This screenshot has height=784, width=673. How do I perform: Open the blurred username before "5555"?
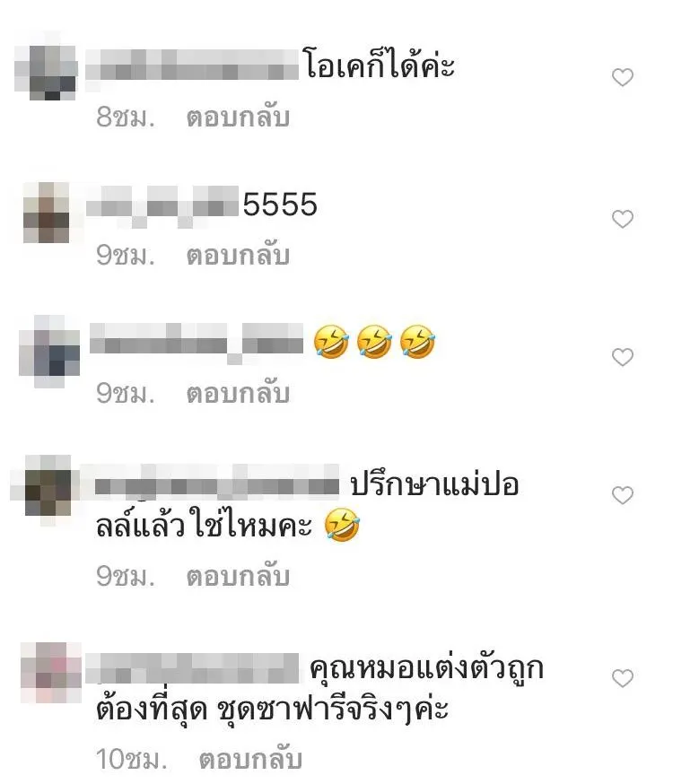pos(162,206)
